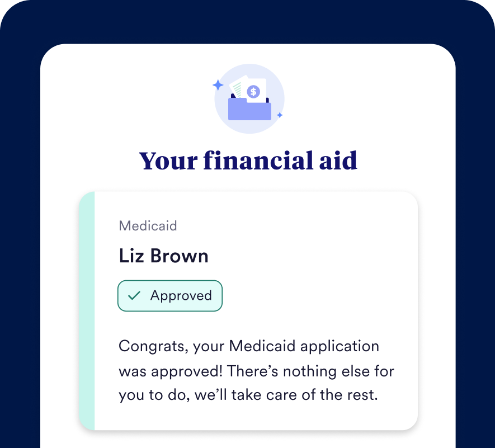Click the word Approved in the badge
This screenshot has height=448, width=495.
pos(181,295)
